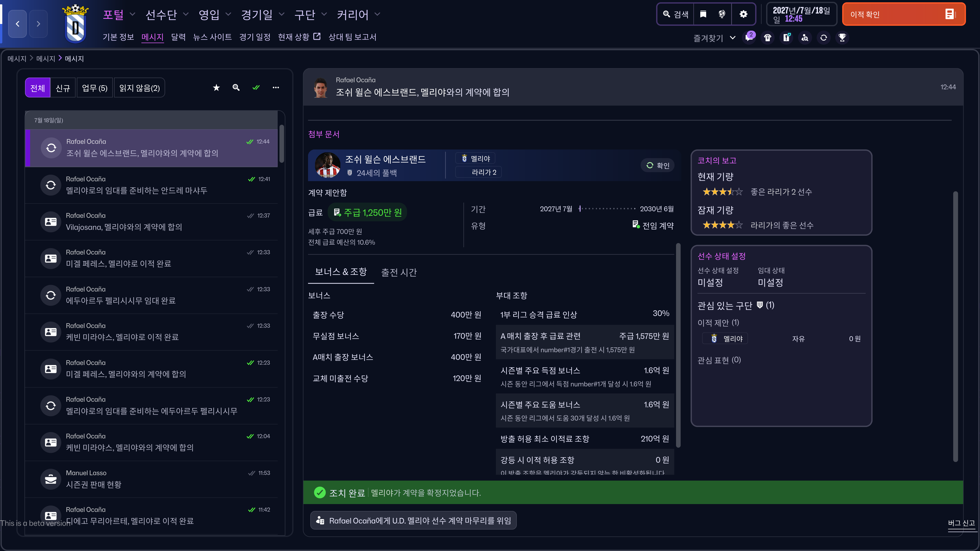This screenshot has width=980, height=551.
Task: Click the trophy competitions shortcut icon
Action: pyautogui.click(x=842, y=38)
